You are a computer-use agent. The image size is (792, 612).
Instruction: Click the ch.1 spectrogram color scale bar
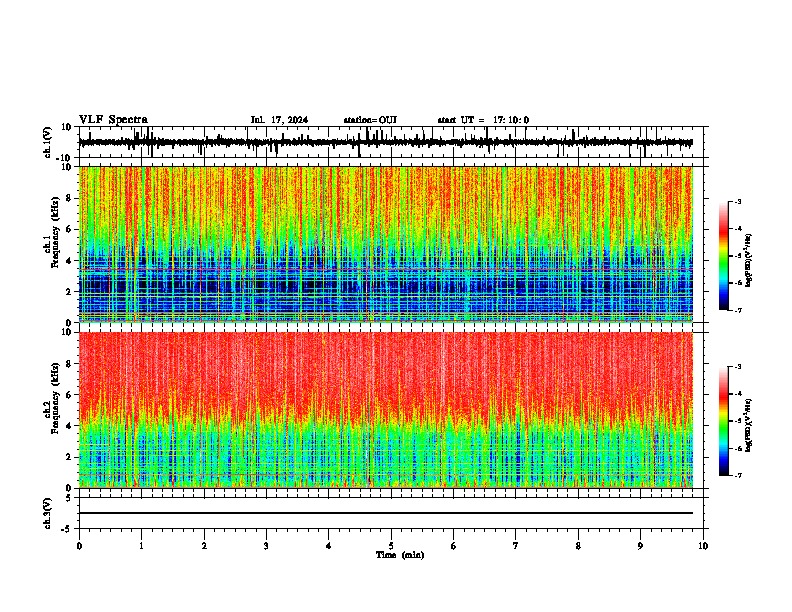point(724,256)
